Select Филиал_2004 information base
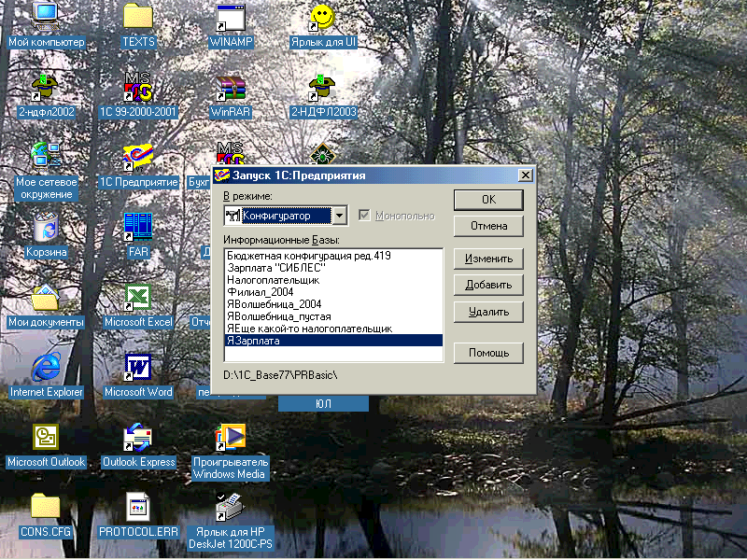This screenshot has height=560, width=747. point(333,292)
